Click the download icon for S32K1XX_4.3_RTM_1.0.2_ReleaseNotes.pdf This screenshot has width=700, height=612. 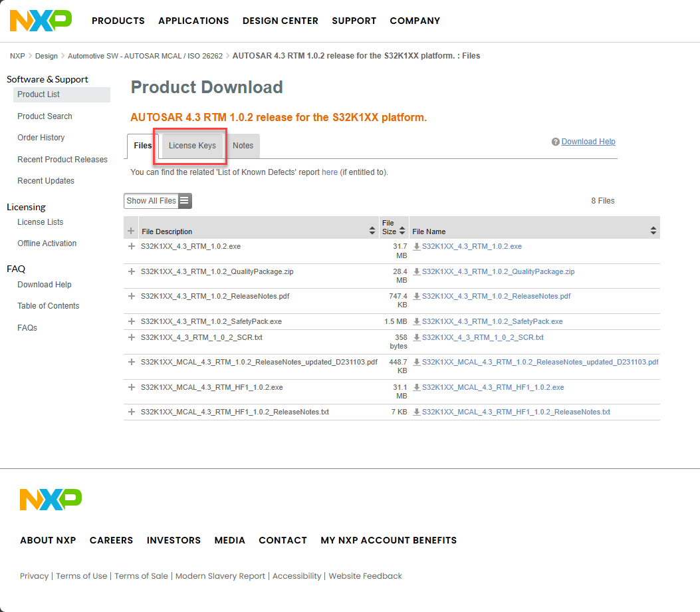point(416,296)
